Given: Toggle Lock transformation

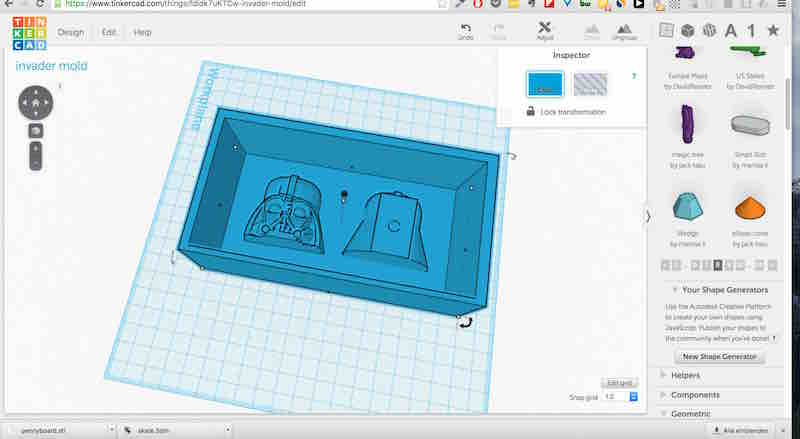Looking at the screenshot, I should click(566, 112).
